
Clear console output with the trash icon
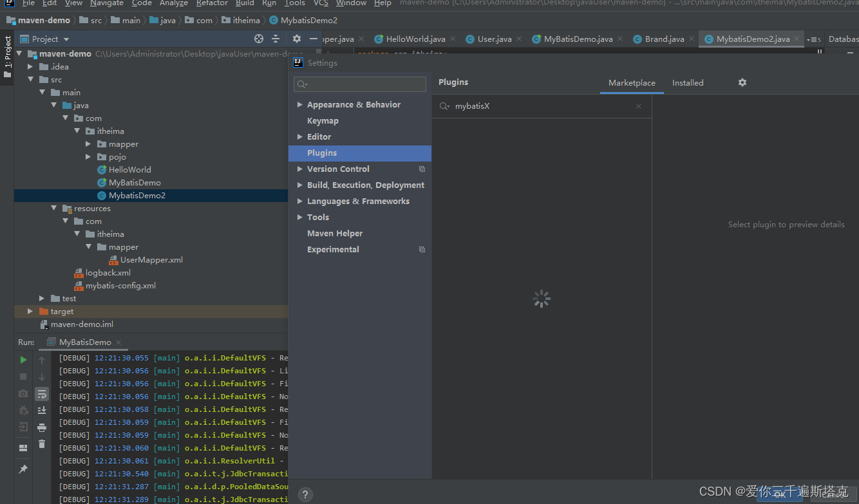tap(42, 443)
